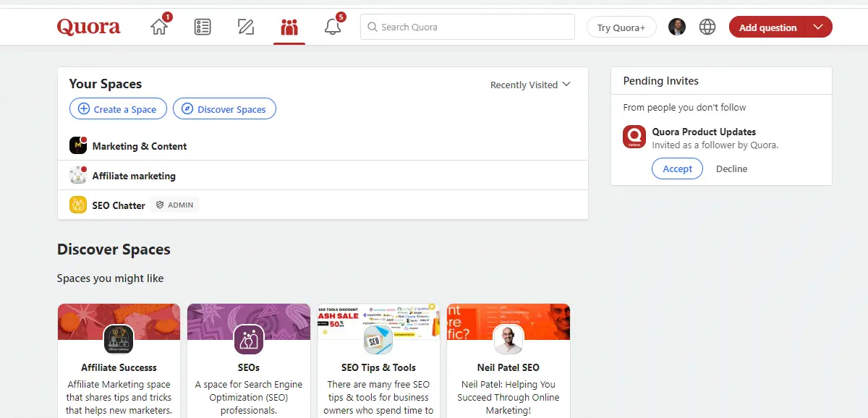
Task: Open the profile avatar menu
Action: click(x=677, y=27)
